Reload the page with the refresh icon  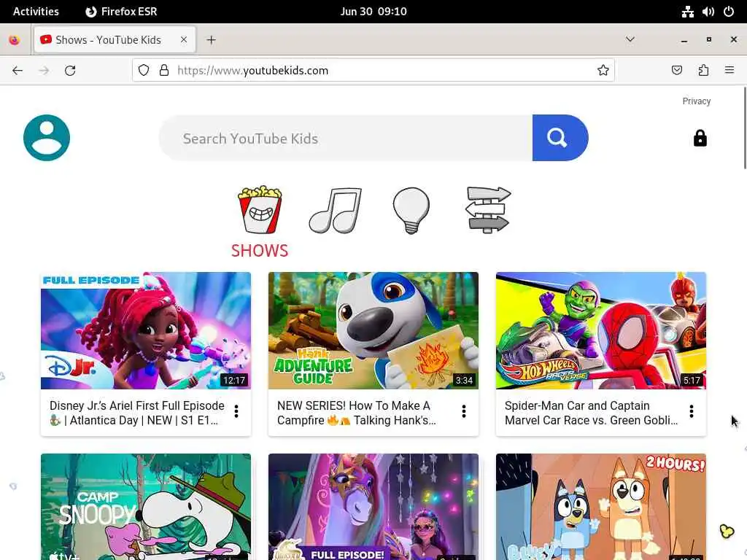70,71
